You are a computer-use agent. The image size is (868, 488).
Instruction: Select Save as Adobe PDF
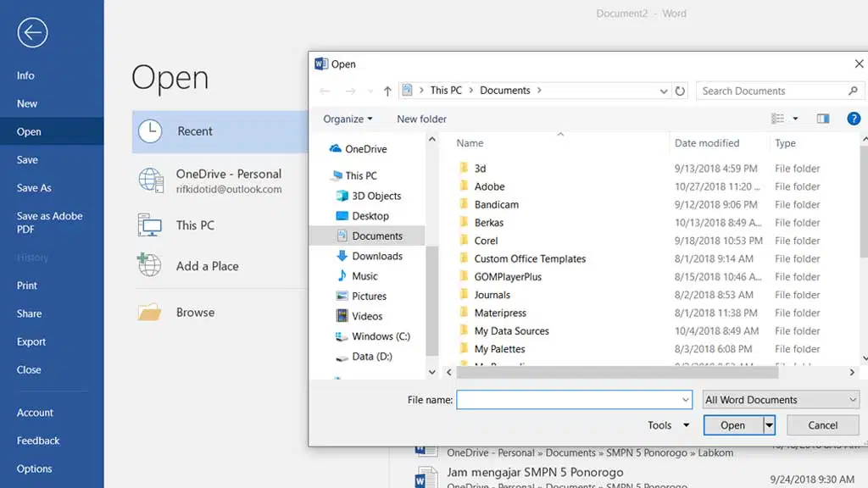coord(49,223)
